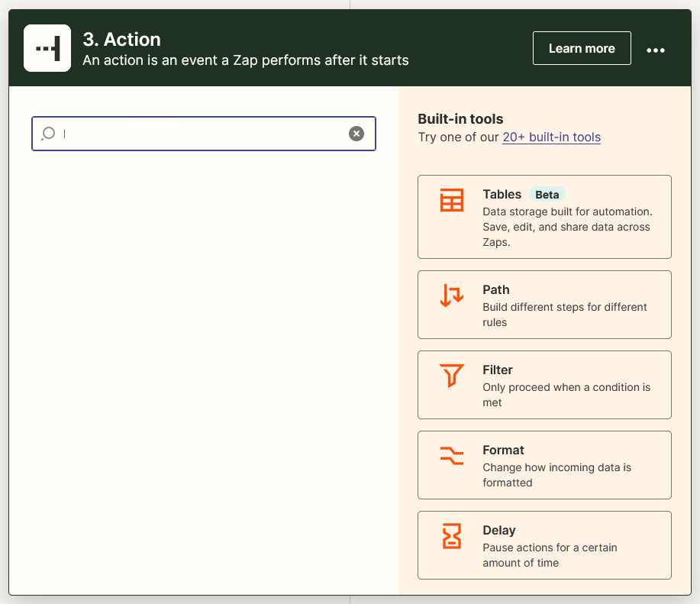Viewport: 700px width, 604px height.
Task: Click the Built-in tools heading
Action: pos(460,119)
